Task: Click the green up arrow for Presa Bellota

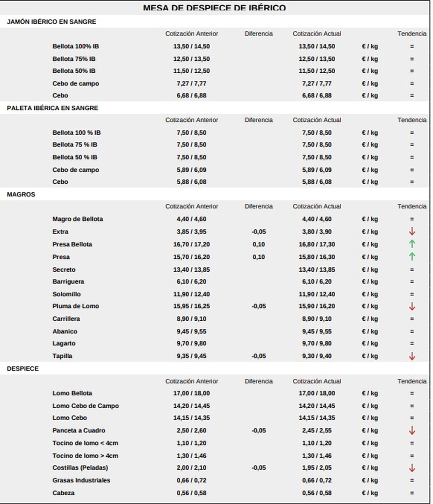Action: point(412,244)
